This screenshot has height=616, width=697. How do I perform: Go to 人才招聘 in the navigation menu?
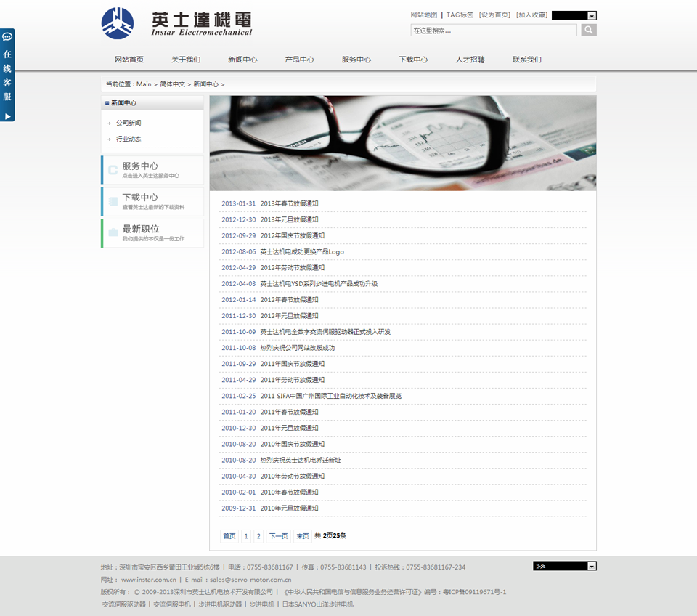pyautogui.click(x=470, y=60)
